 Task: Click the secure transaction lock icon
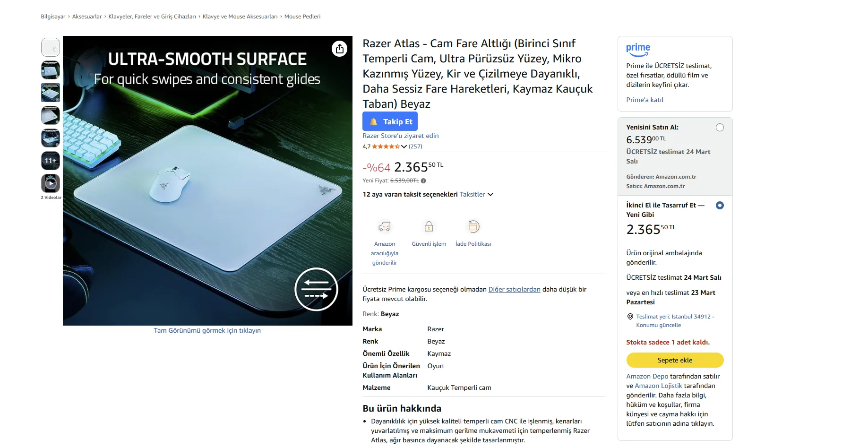[429, 227]
